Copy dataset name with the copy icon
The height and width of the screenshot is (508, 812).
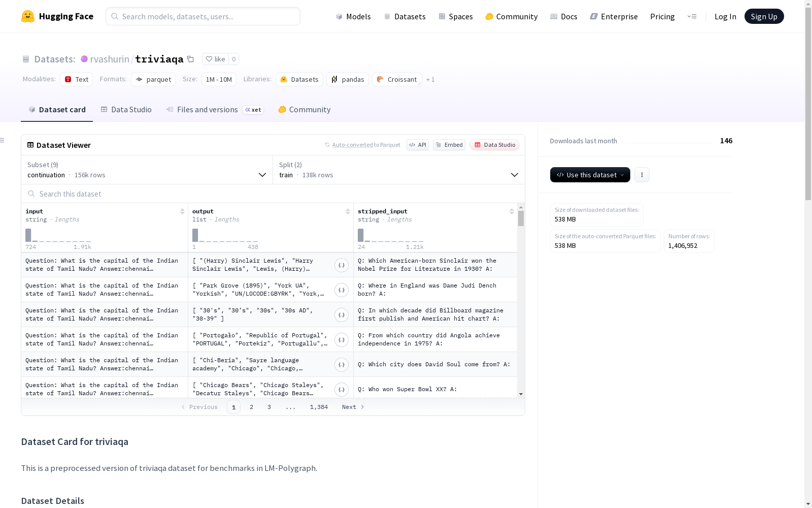tap(190, 59)
